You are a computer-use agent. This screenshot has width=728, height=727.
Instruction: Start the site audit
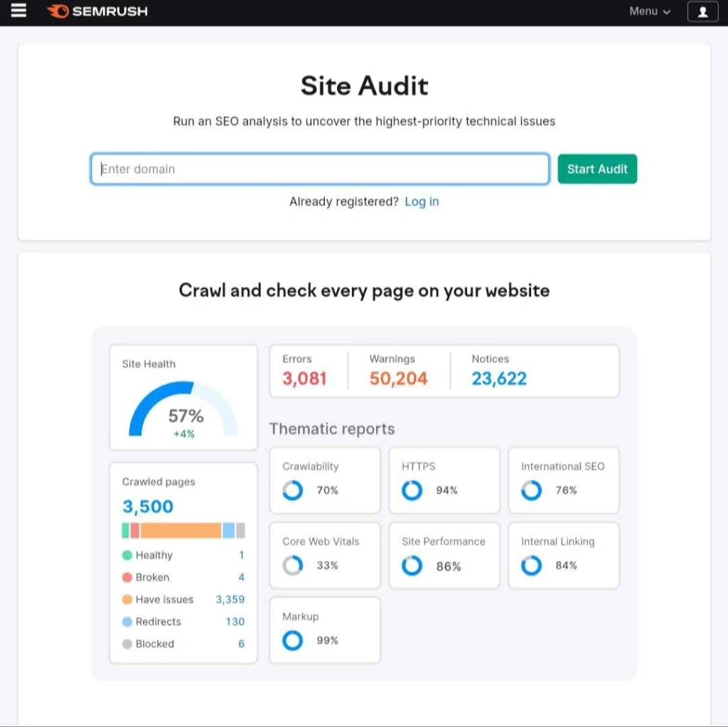point(597,169)
